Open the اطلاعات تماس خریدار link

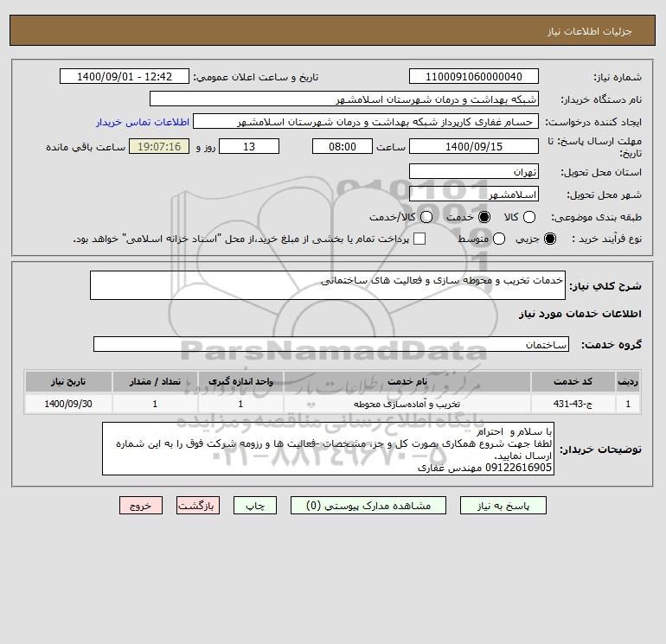(143, 122)
